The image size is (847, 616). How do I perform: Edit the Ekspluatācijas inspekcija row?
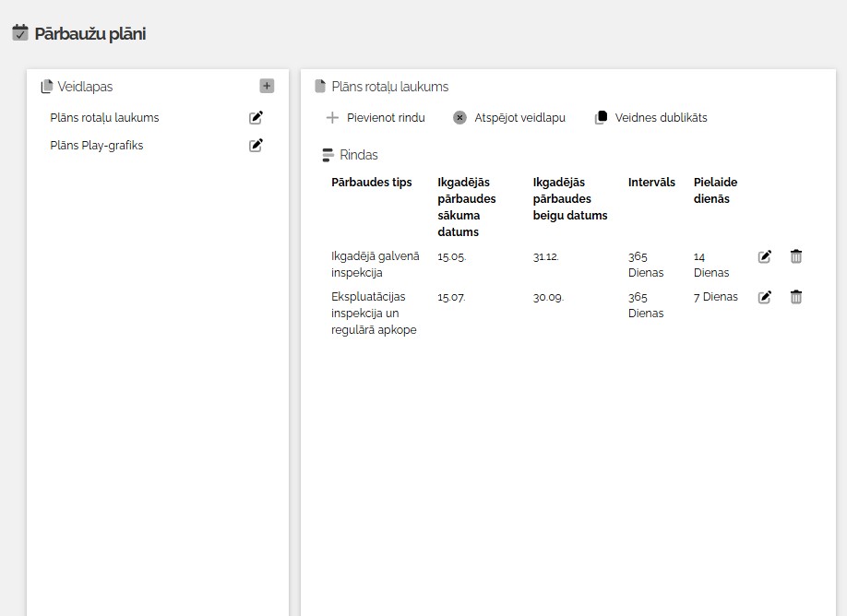(764, 298)
